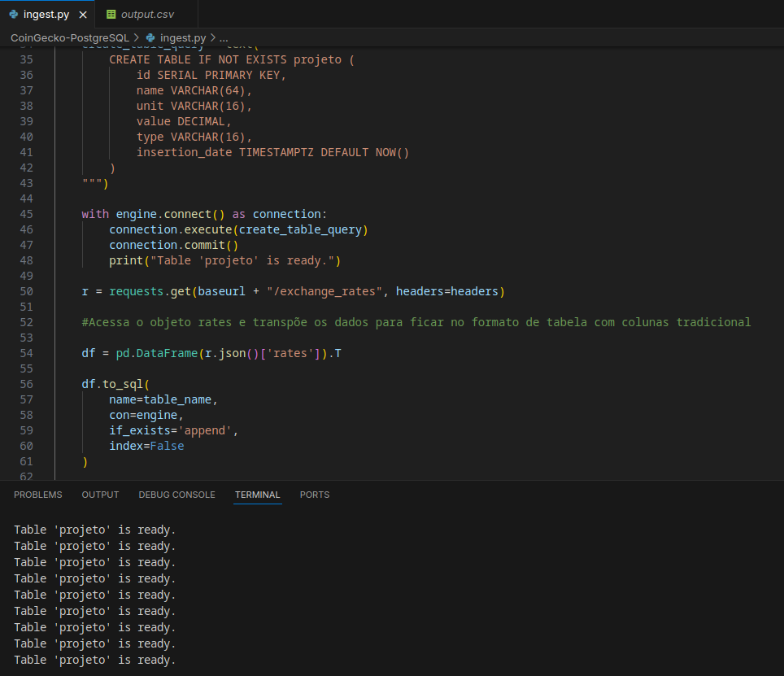
Task: Click the 'name=table_name,' argument line
Action: point(163,399)
